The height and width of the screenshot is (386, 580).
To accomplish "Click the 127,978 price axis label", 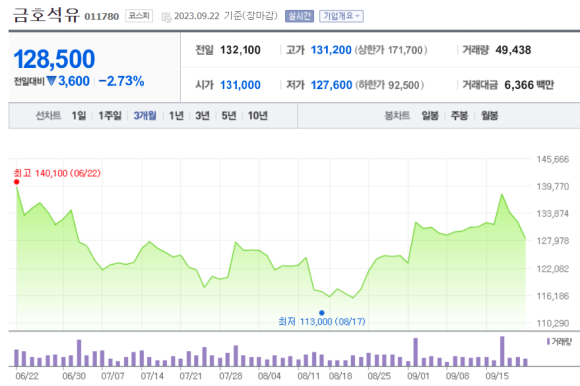I will coord(553,241).
